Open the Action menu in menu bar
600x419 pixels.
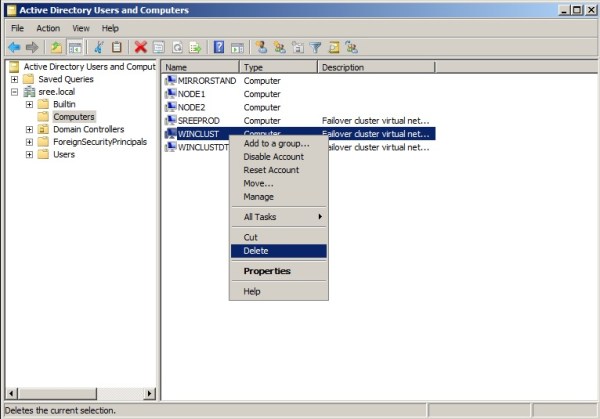[x=48, y=28]
